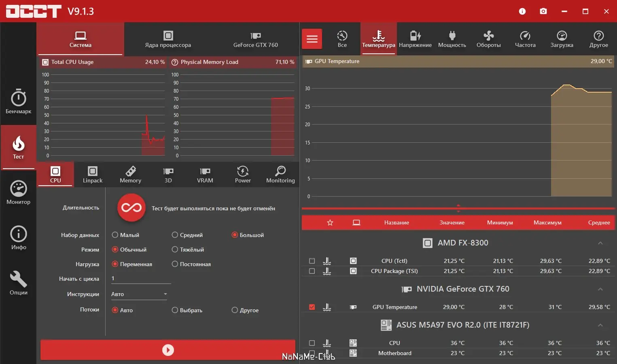This screenshot has width=617, height=364.
Task: Select the CPU test tab
Action: pos(55,174)
